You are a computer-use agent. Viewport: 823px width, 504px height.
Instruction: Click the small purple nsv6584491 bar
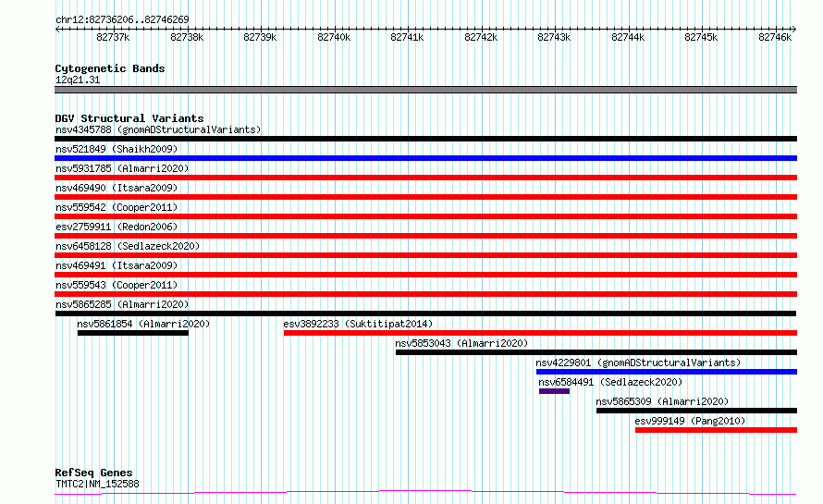pos(554,391)
